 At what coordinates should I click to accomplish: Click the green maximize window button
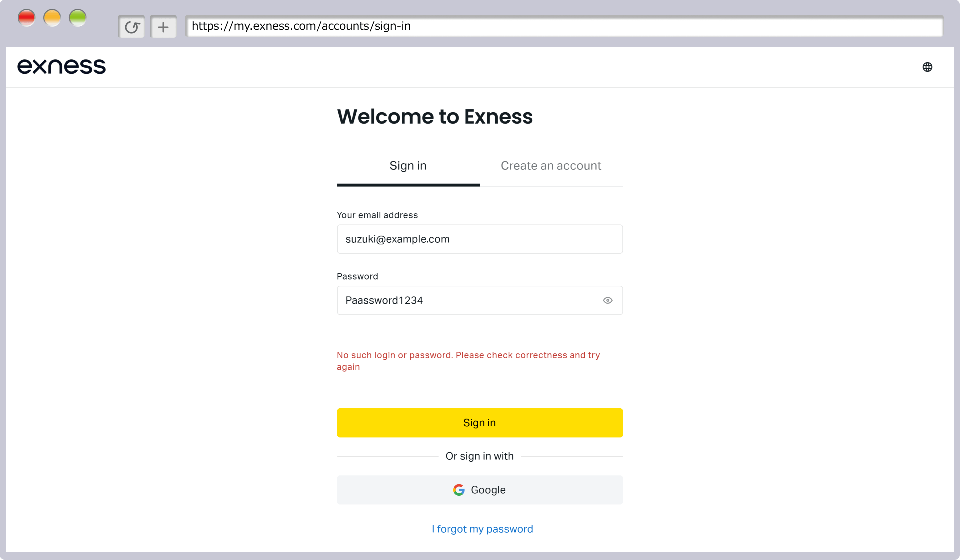[77, 18]
